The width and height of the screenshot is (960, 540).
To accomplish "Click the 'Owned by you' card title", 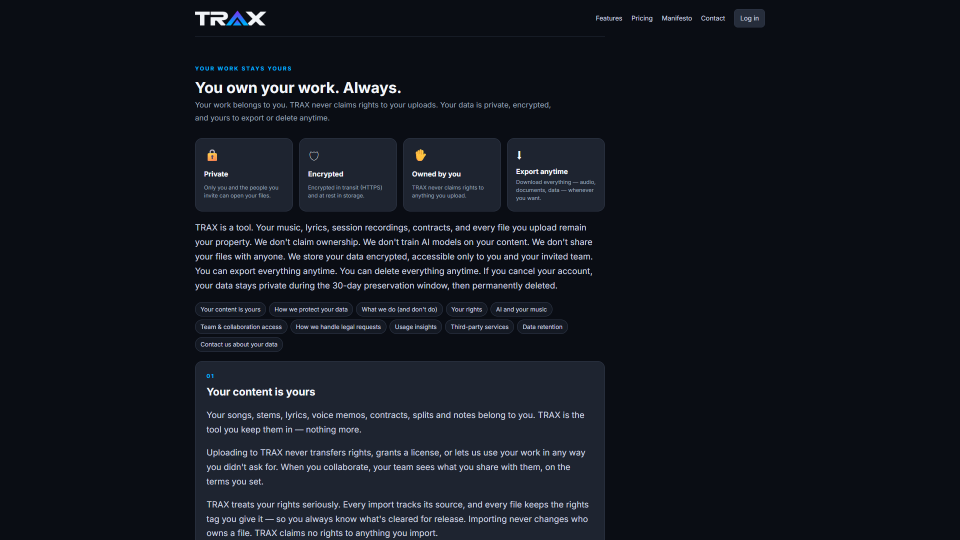I will pyautogui.click(x=436, y=174).
